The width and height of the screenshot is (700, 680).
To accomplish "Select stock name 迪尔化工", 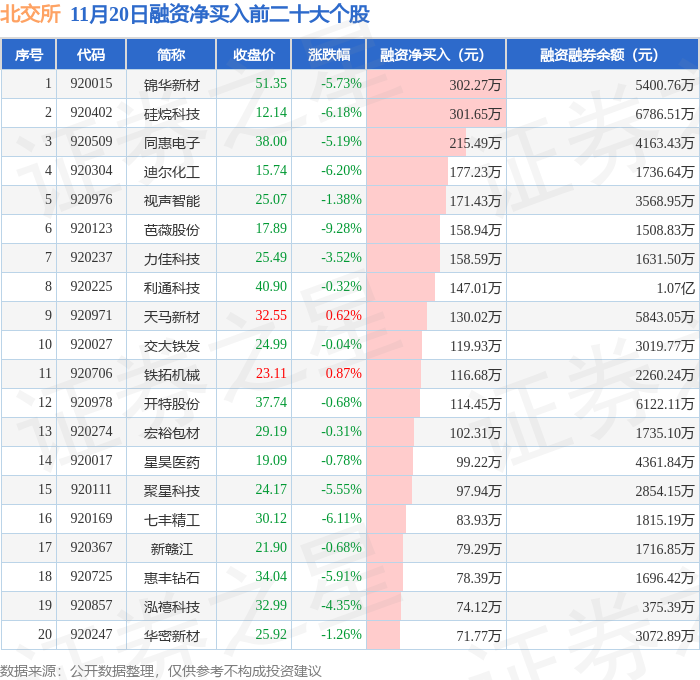I will click(x=171, y=172).
